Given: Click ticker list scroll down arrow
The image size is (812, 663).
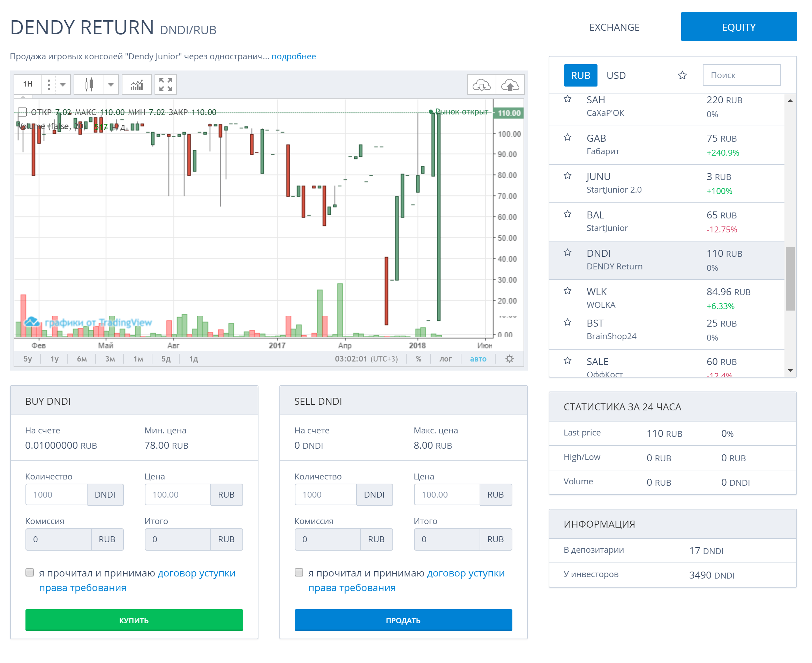Looking at the screenshot, I should [791, 371].
